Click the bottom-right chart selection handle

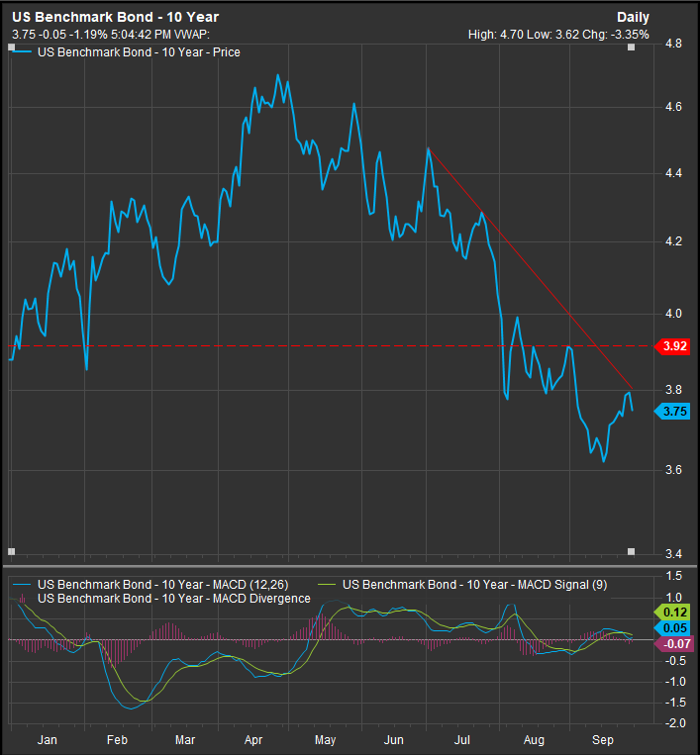pyautogui.click(x=631, y=551)
